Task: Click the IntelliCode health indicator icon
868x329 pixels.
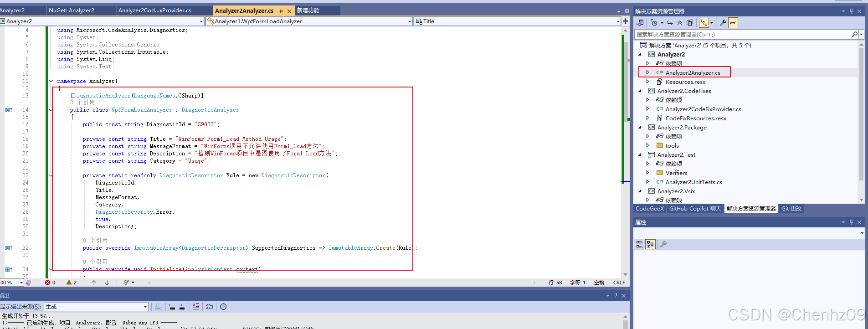Action: click(x=28, y=283)
